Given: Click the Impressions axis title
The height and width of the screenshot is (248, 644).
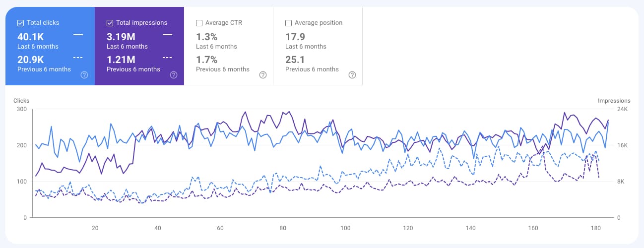Looking at the screenshot, I should [614, 101].
